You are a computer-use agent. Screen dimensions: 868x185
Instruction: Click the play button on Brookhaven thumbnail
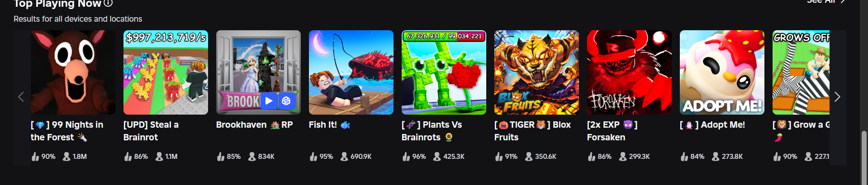[269, 101]
